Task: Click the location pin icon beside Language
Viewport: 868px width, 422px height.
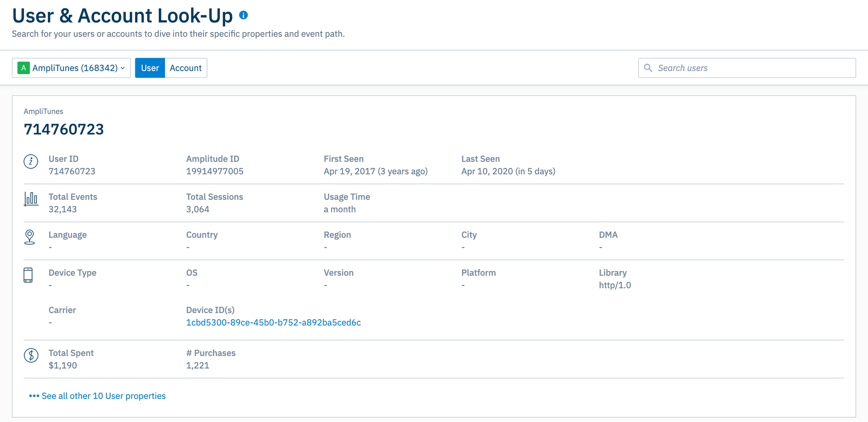Action: [x=30, y=238]
